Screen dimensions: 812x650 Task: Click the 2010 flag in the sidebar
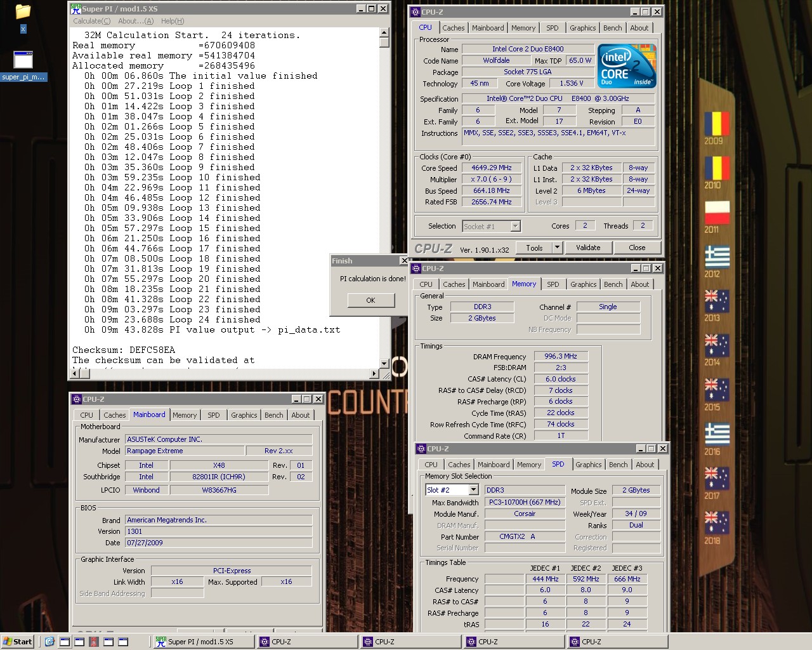717,168
